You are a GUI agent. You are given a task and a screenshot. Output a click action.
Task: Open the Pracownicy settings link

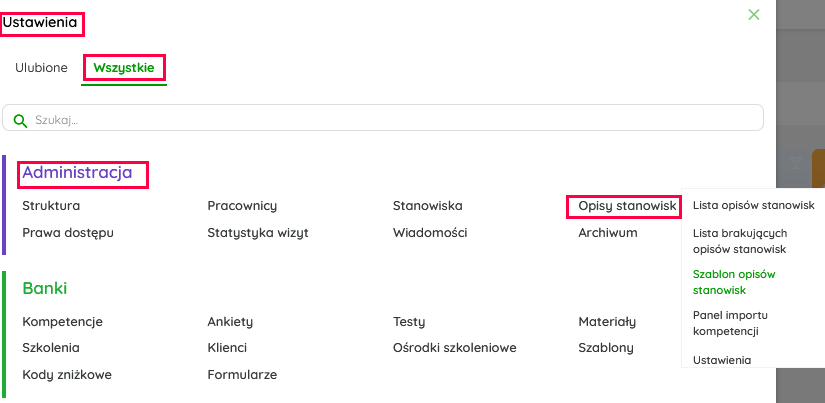tap(242, 206)
